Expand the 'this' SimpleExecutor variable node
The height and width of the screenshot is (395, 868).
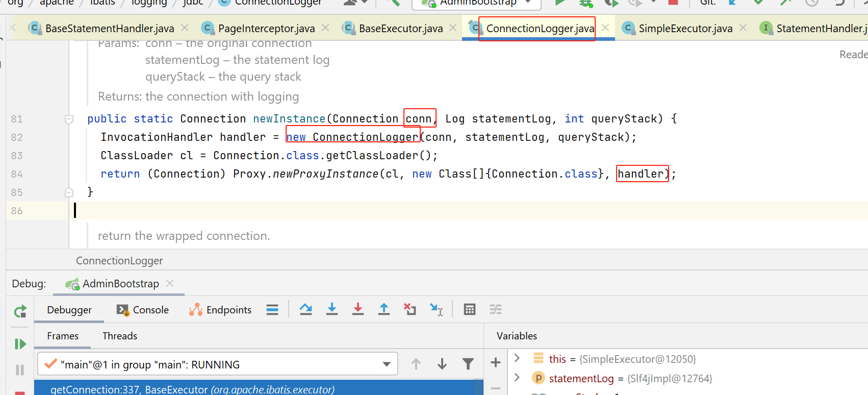click(x=517, y=358)
